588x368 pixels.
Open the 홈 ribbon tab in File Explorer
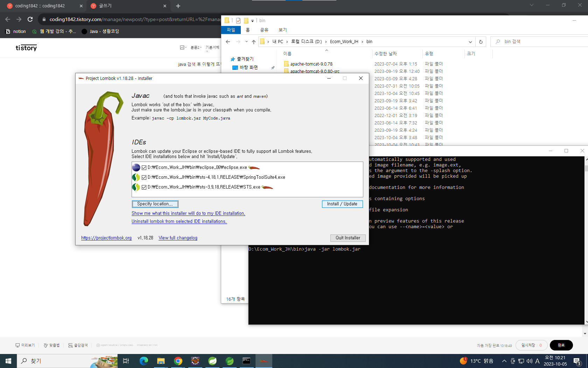click(248, 30)
